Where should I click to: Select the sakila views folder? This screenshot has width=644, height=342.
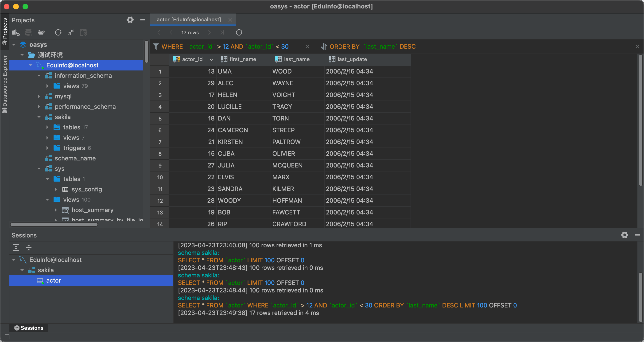click(x=71, y=137)
